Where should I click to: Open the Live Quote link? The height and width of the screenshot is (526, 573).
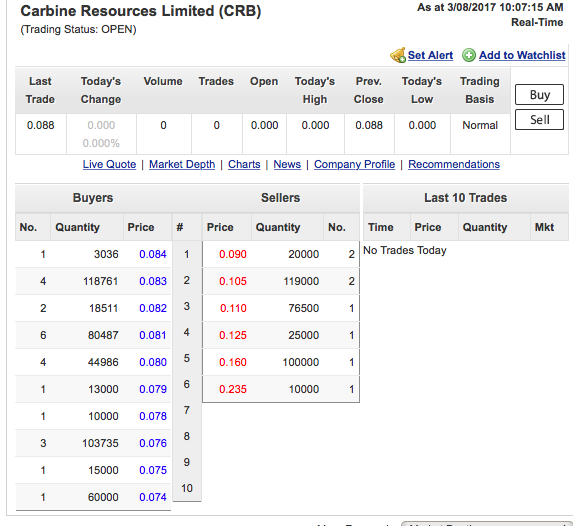[x=109, y=164]
